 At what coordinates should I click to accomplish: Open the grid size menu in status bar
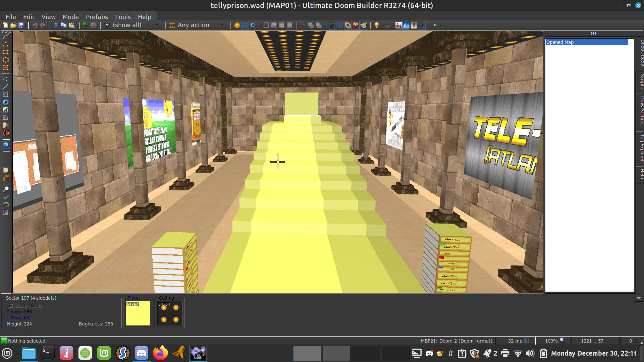coord(528,341)
